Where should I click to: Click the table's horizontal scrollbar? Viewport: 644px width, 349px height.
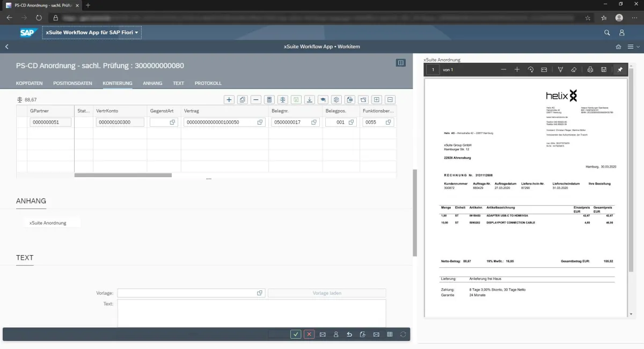(x=123, y=175)
